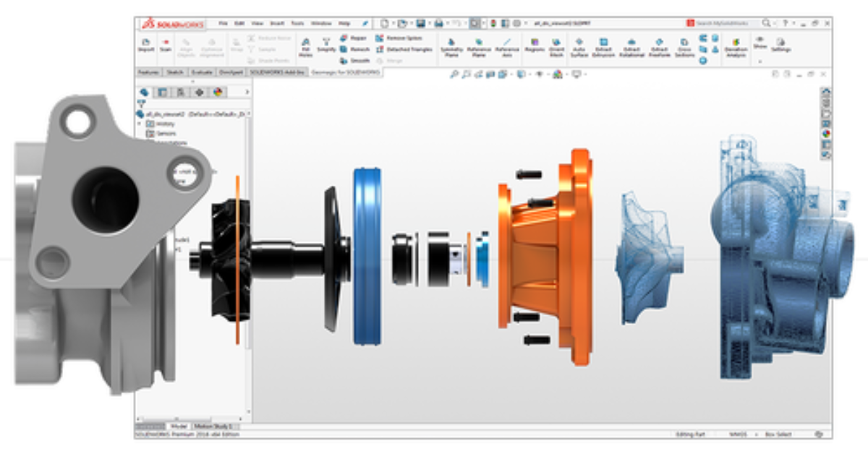Switch to the Geomagic for SOLIDWORKS tab
The image size is (868, 454).
[346, 71]
